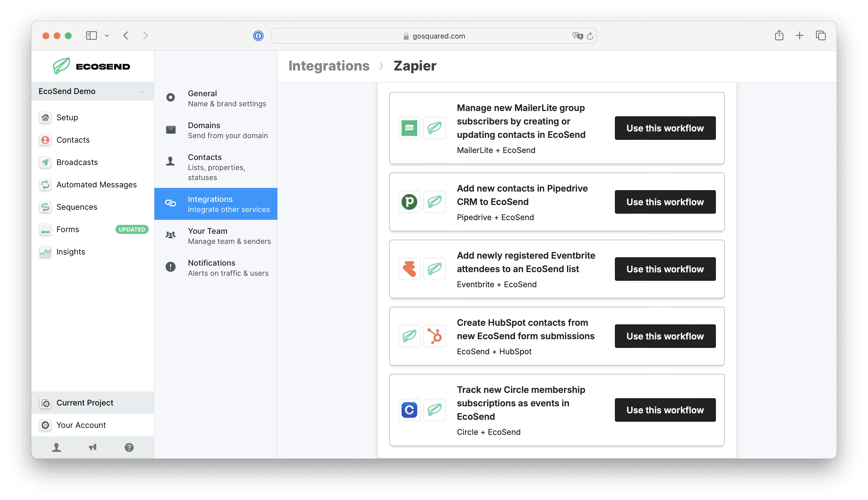Click the Integrations link chain icon
868x500 pixels.
171,203
